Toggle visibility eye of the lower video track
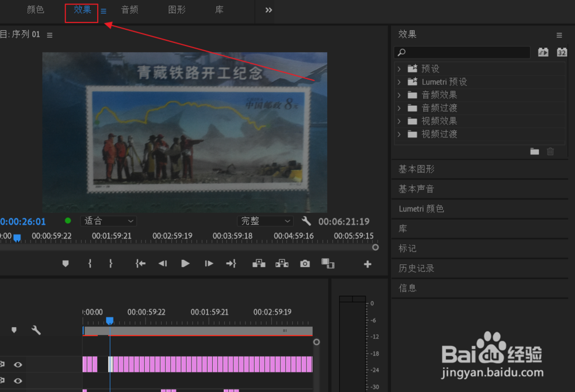This screenshot has width=575, height=392. [x=18, y=381]
